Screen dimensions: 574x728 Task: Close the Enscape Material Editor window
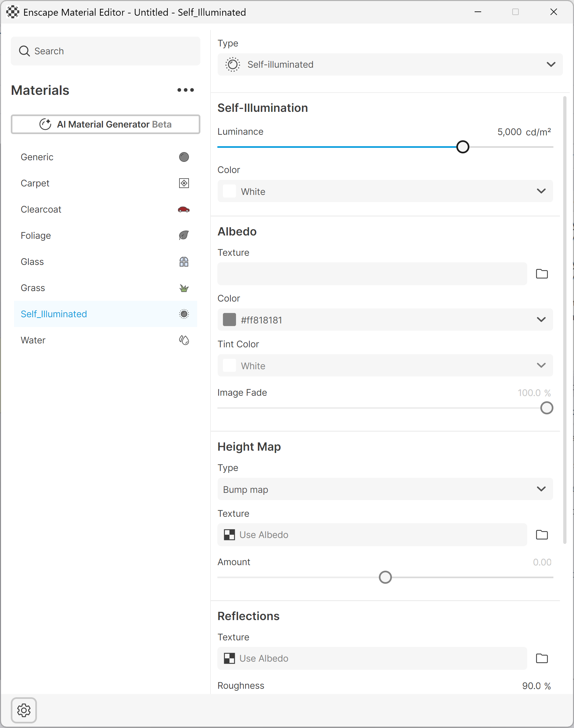click(553, 12)
